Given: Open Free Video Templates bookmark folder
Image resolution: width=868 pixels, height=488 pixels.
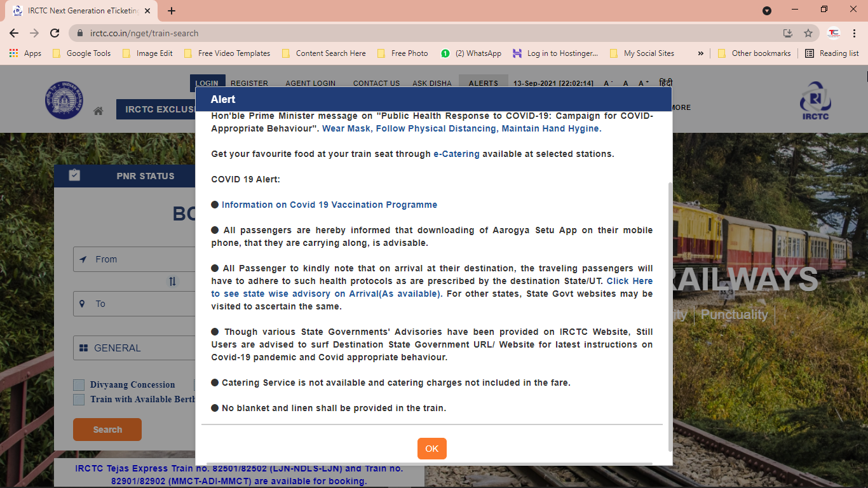Looking at the screenshot, I should pyautogui.click(x=227, y=53).
